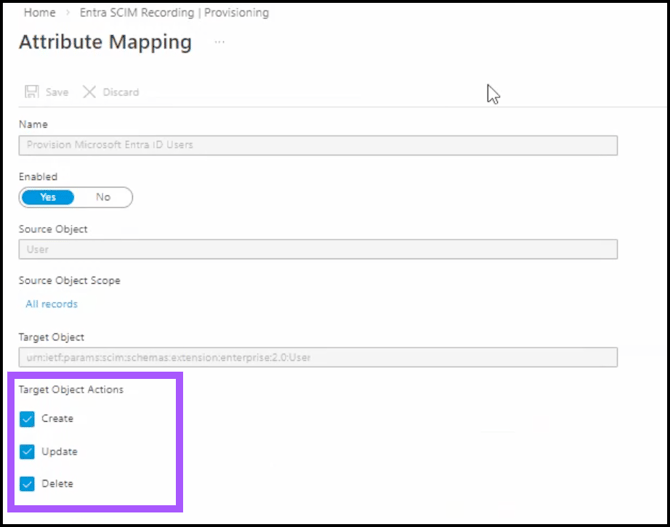Switch the Enabled toggle to No
This screenshot has width=670, height=527.
coord(103,197)
